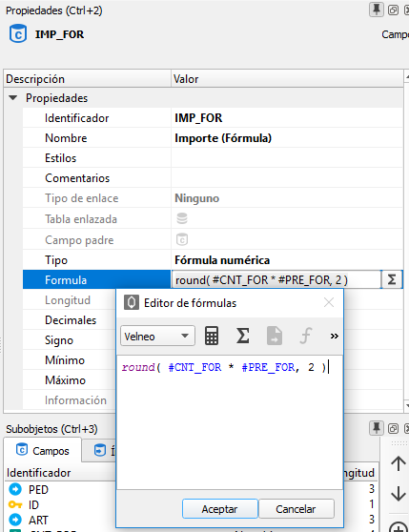Open the calculator icon in formula editor

[x=212, y=336]
